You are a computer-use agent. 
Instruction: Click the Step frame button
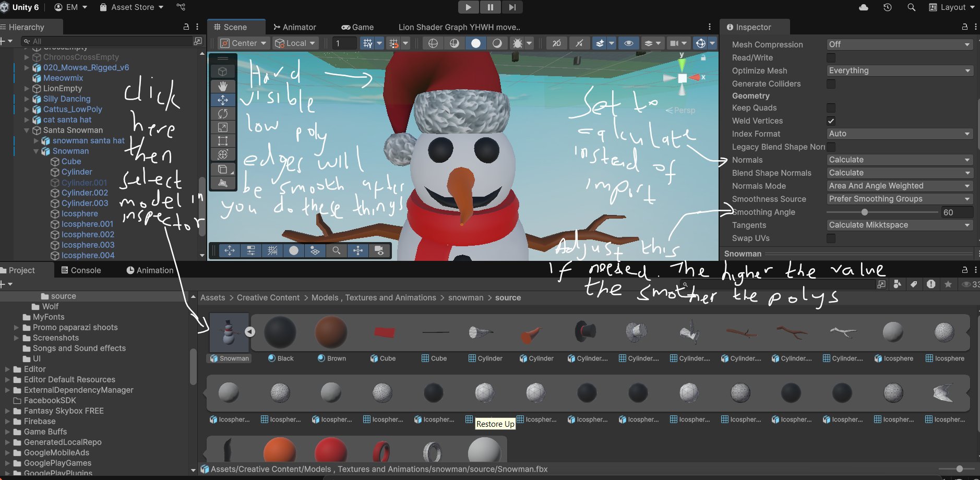pyautogui.click(x=512, y=7)
